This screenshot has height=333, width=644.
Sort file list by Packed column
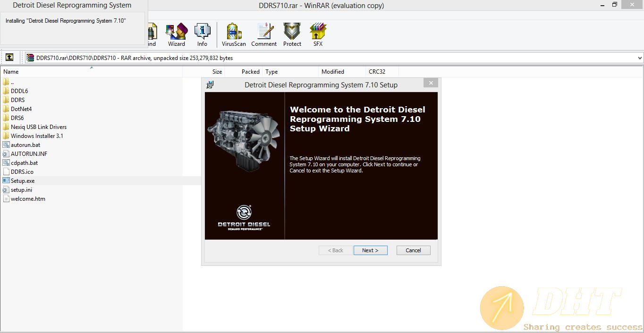point(244,72)
